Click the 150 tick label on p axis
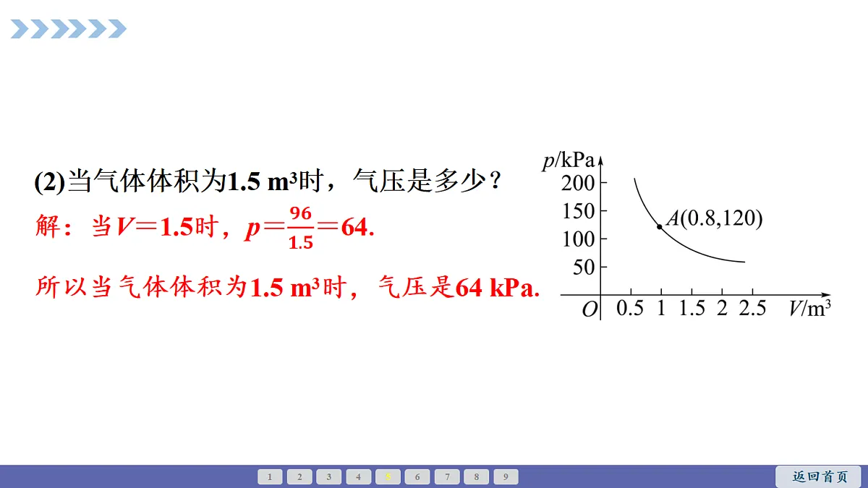The width and height of the screenshot is (868, 488). (x=578, y=211)
